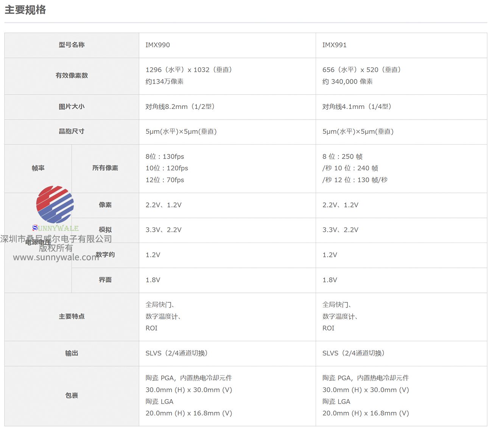This screenshot has width=492, height=448.
Task: Click the 12位：70fps line
Action: (x=165, y=180)
